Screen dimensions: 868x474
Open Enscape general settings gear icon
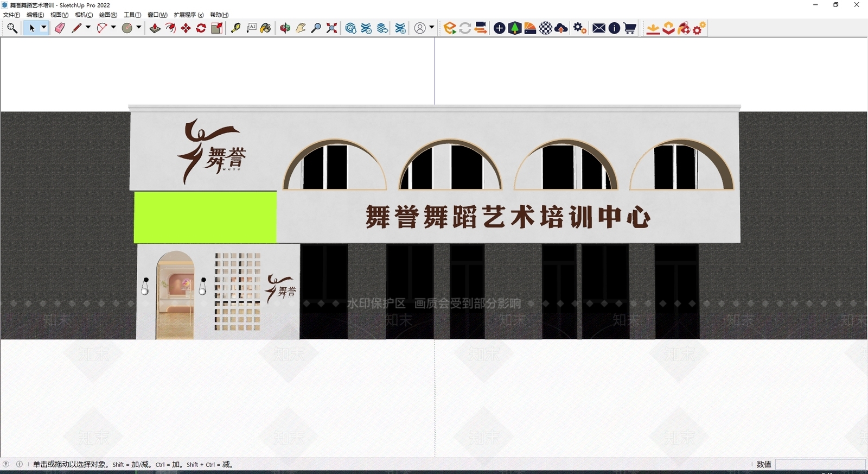[580, 28]
